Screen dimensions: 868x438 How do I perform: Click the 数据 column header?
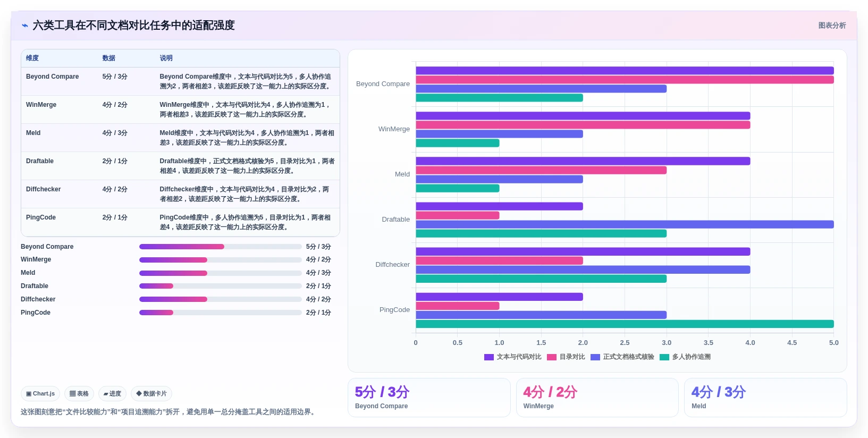(x=109, y=58)
